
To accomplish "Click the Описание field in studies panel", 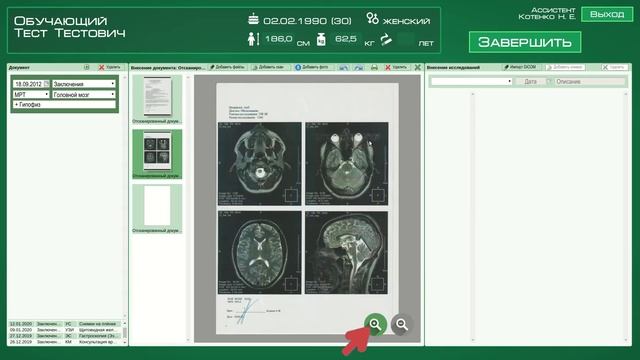I will [590, 82].
